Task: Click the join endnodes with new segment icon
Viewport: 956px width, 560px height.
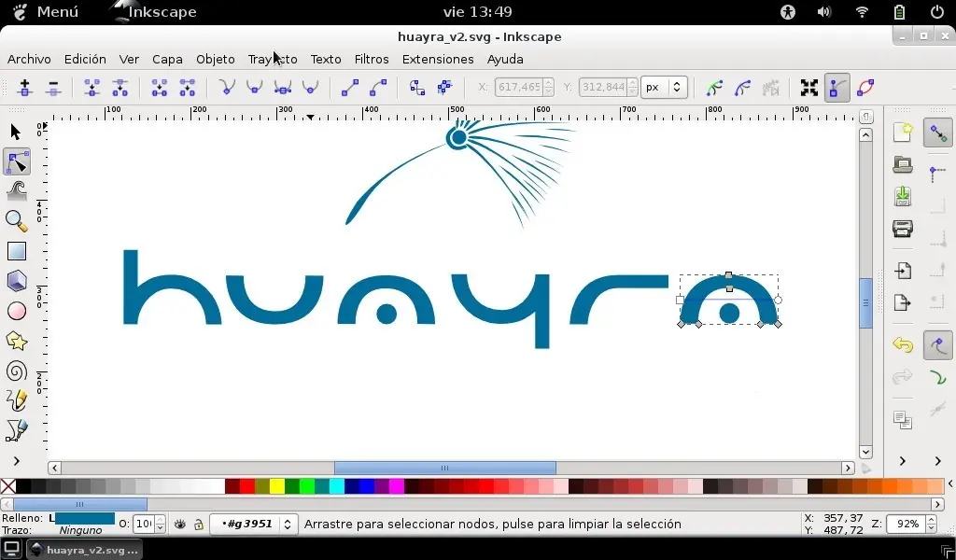Action: [159, 88]
